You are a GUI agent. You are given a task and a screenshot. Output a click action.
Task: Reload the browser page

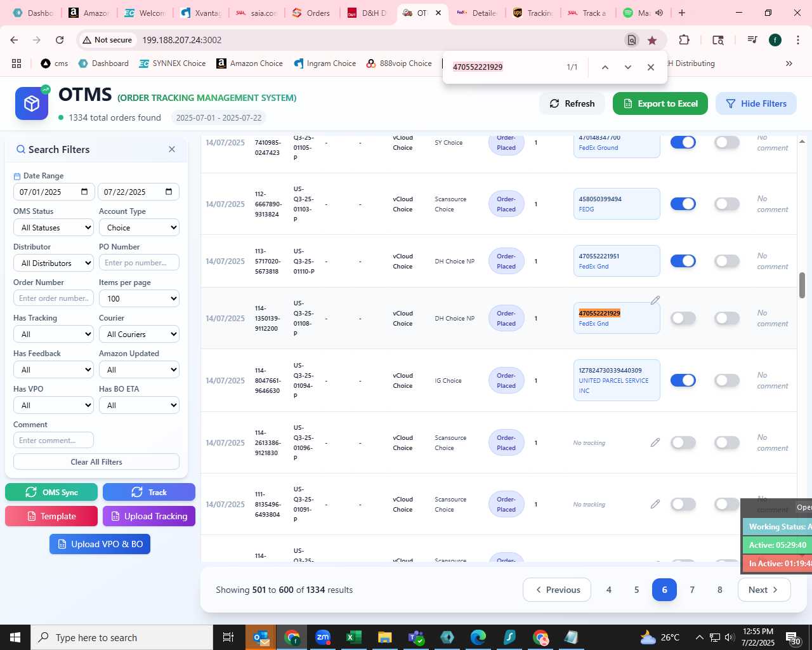click(60, 40)
